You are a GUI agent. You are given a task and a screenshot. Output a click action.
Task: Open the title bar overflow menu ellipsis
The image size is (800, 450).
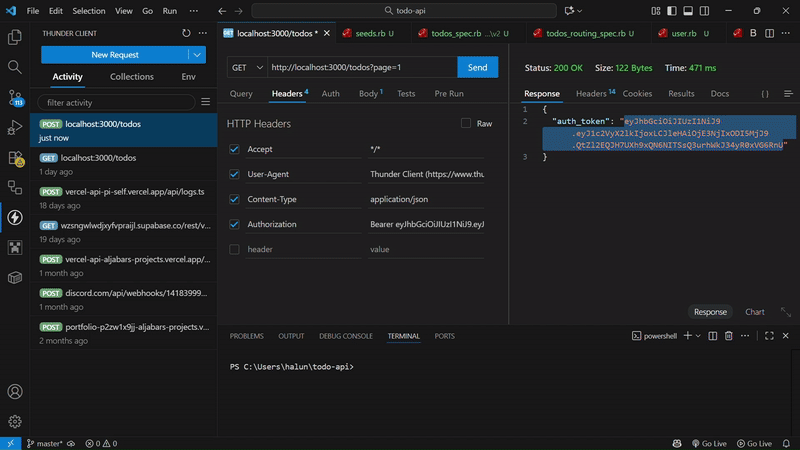click(x=193, y=11)
